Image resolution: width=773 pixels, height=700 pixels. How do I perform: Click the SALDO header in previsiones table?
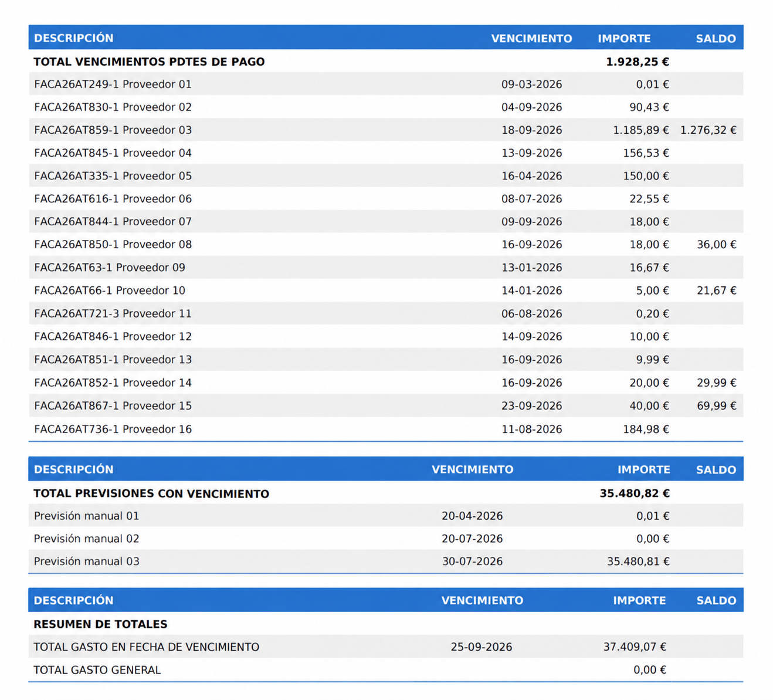tap(716, 470)
